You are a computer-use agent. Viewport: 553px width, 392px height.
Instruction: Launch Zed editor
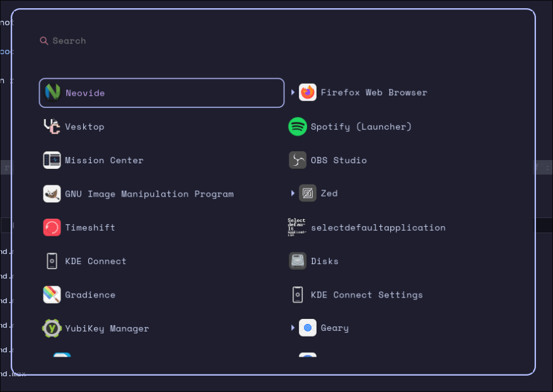[x=329, y=193]
